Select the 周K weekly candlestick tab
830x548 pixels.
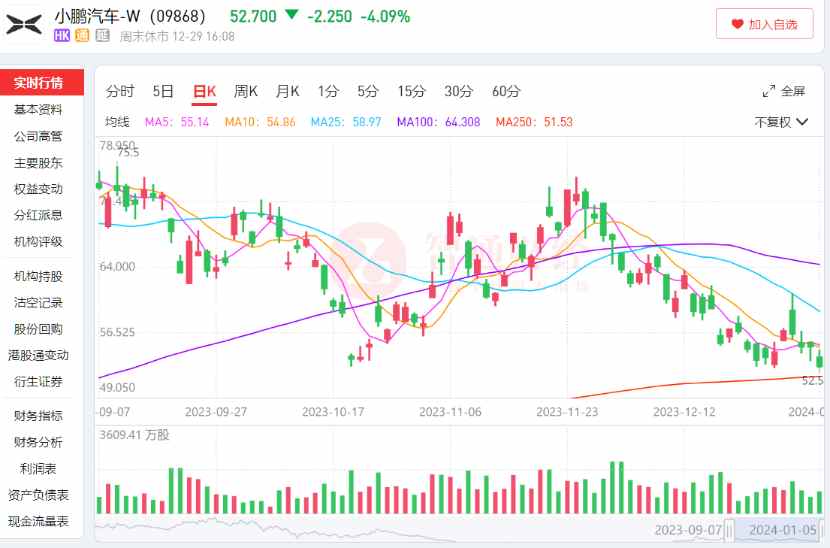246,91
